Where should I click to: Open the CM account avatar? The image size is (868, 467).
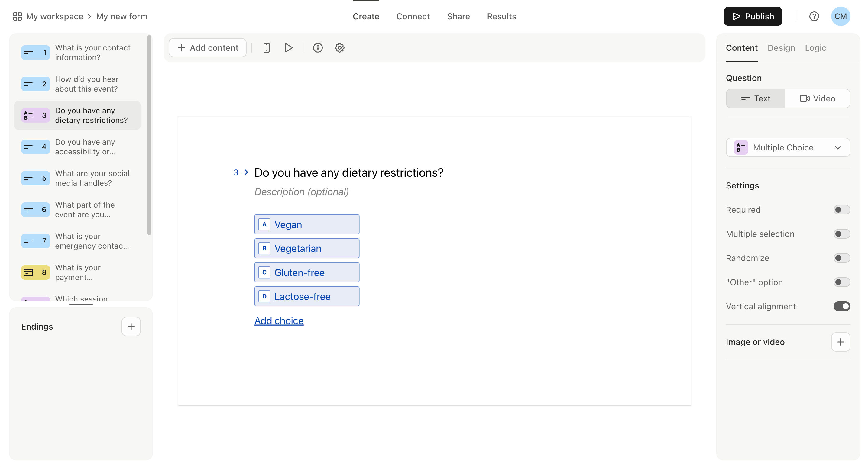(840, 16)
